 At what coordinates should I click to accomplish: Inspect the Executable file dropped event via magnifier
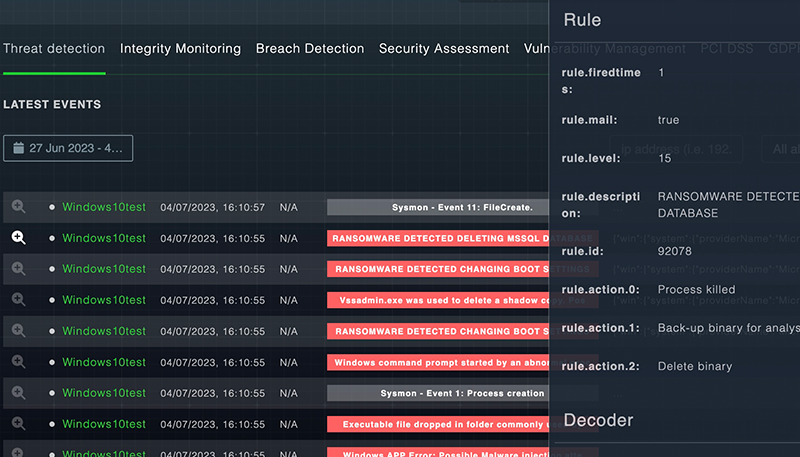(18, 424)
